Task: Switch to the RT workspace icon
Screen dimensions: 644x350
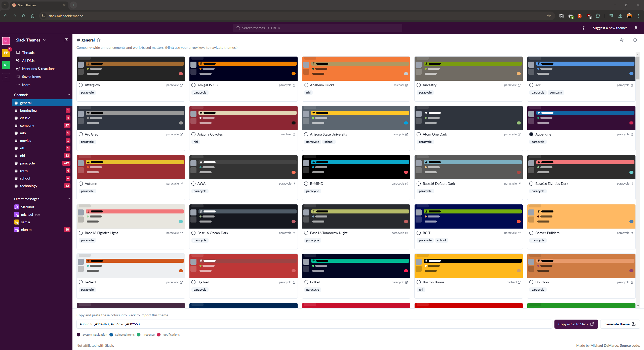Action: tap(6, 65)
